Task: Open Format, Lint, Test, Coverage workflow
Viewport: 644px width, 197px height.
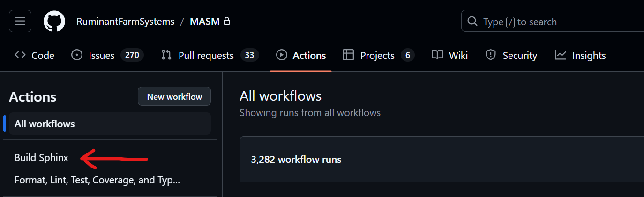Action: (x=97, y=180)
